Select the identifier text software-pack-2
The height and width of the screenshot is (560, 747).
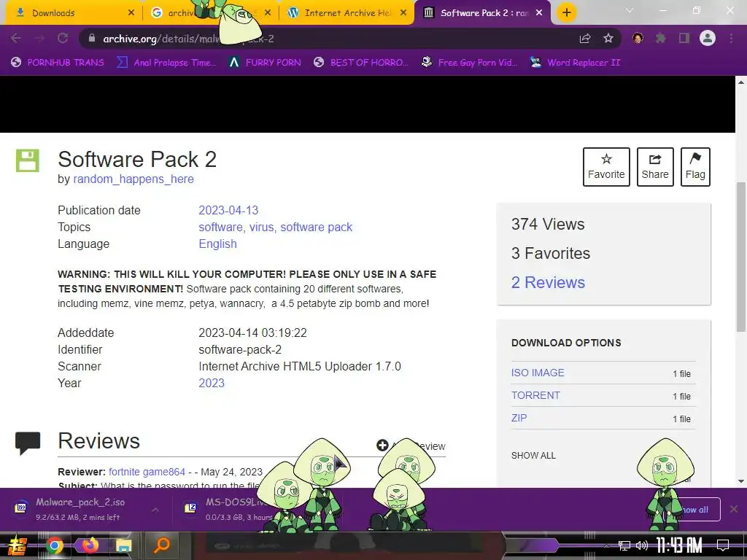tap(240, 349)
